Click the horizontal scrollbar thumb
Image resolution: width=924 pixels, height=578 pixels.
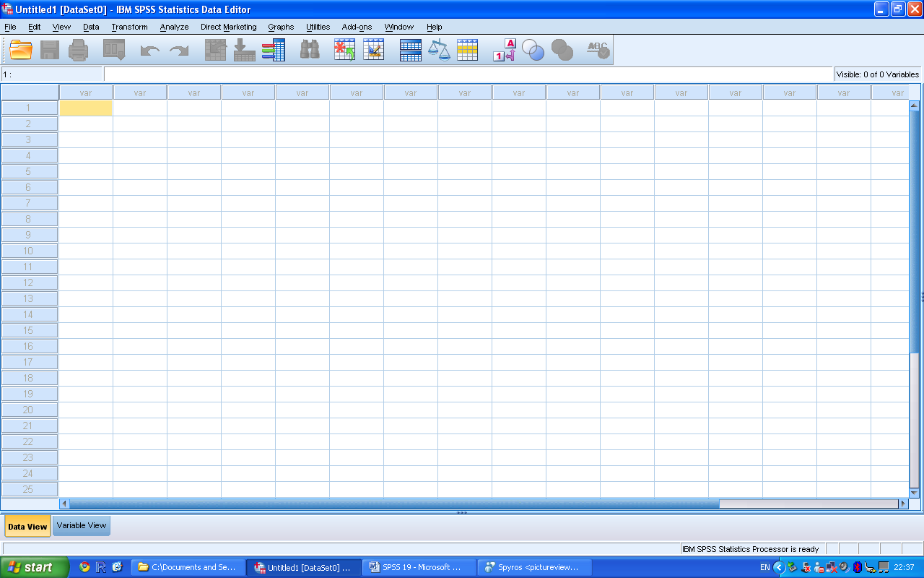(x=395, y=504)
